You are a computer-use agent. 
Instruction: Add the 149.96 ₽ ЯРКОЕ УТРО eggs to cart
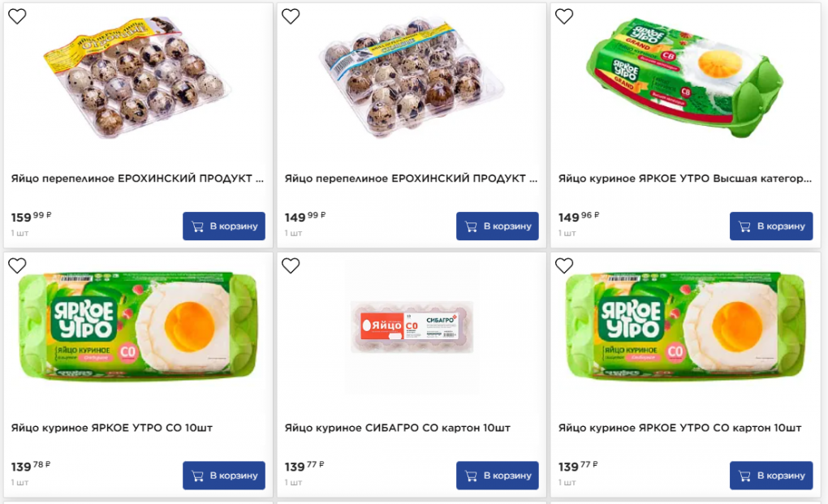click(x=771, y=226)
